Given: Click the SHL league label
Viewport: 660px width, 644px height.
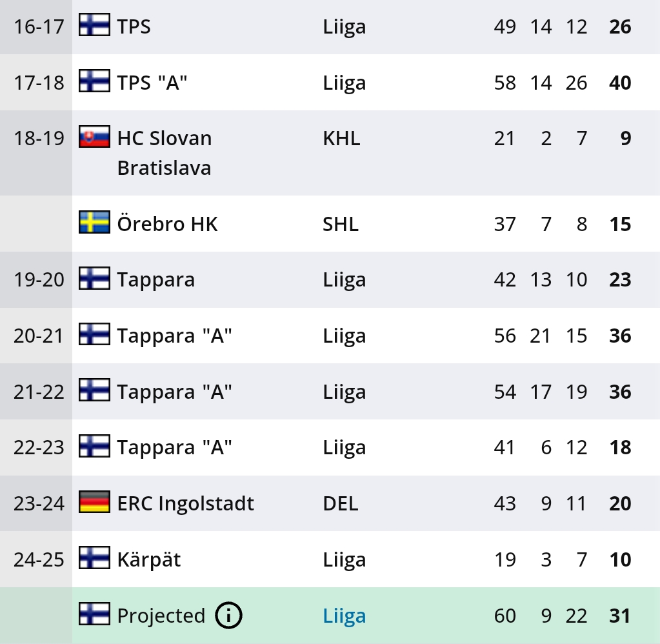Looking at the screenshot, I should 341,223.
